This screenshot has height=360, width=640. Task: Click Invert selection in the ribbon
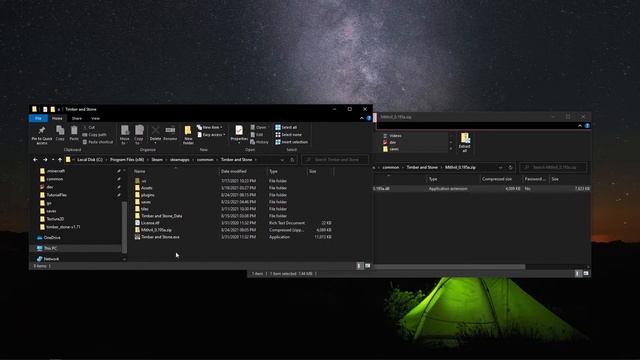tap(292, 142)
